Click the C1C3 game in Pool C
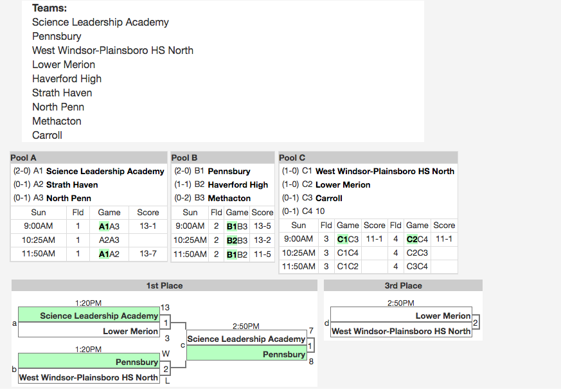Screen dimensions: 561x392 pyautogui.click(x=348, y=239)
